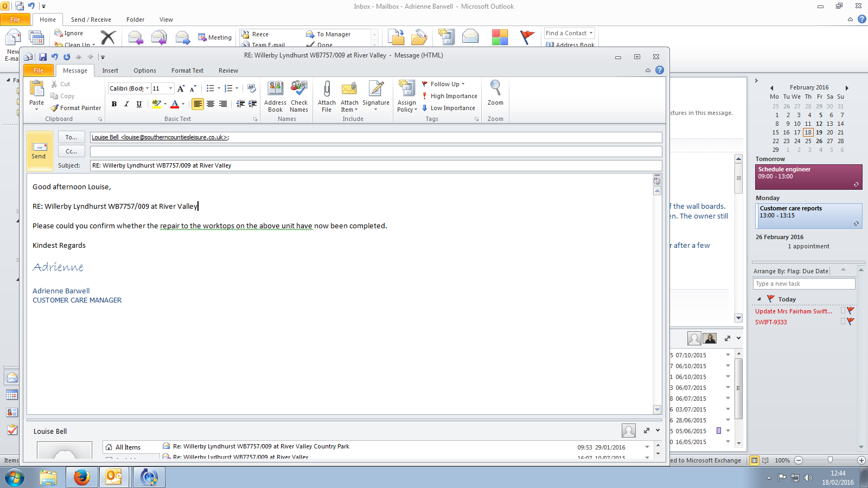Viewport: 868px width, 488px height.
Task: Open Firefox from the taskbar
Action: (x=81, y=477)
